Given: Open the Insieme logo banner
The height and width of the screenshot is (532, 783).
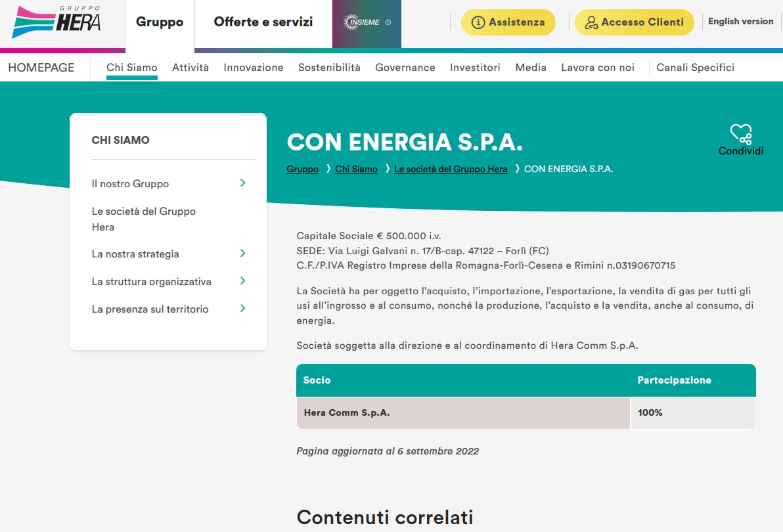Looking at the screenshot, I should 367,22.
